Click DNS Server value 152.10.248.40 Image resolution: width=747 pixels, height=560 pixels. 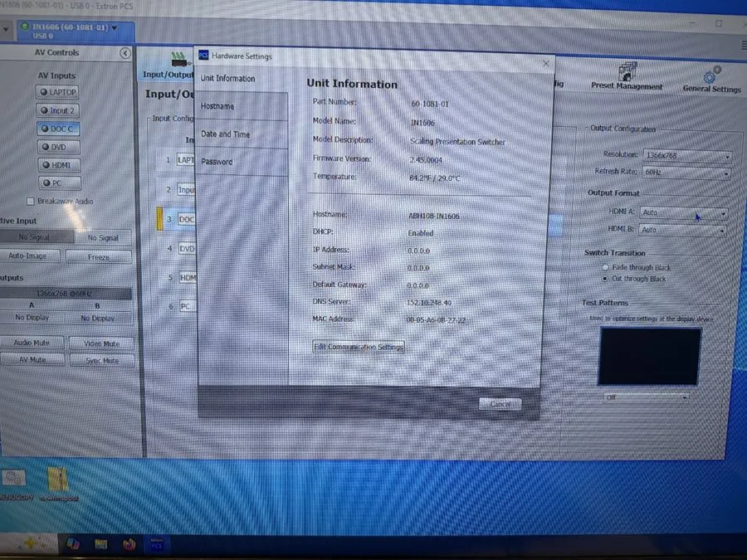pyautogui.click(x=429, y=302)
